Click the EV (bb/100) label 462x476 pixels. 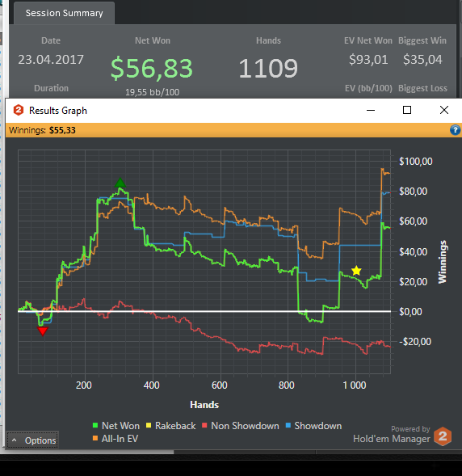[x=368, y=88]
